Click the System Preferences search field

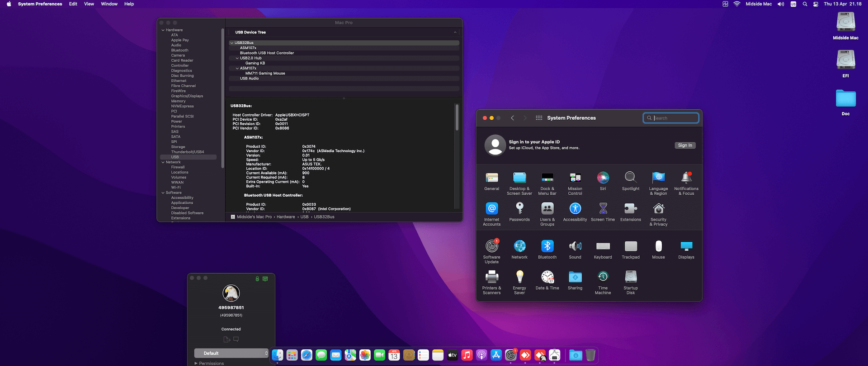[671, 118]
